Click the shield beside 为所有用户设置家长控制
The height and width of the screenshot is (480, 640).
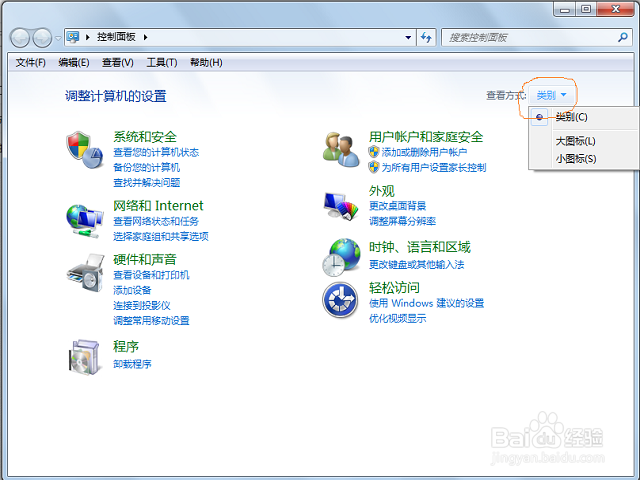pos(373,167)
